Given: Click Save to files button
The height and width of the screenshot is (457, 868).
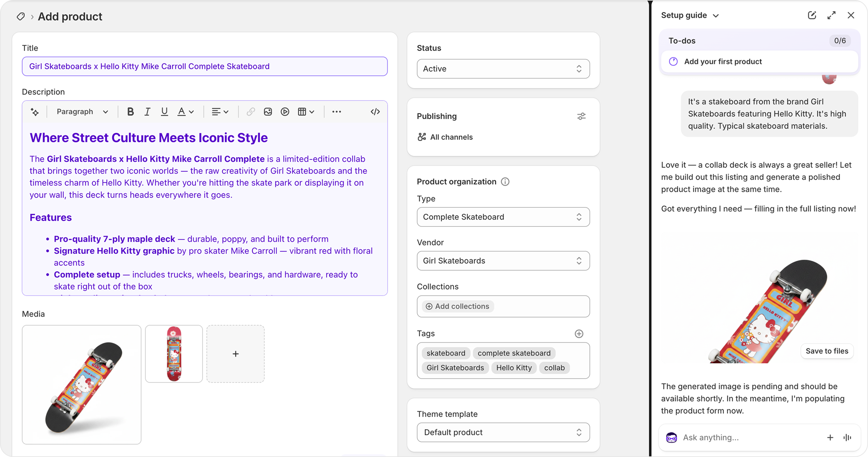Looking at the screenshot, I should pos(827,351).
